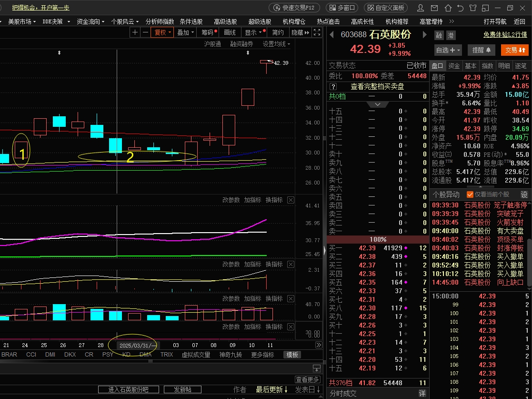Toggle 简约 simple mode
The width and height of the screenshot is (532, 399).
[x=278, y=32]
